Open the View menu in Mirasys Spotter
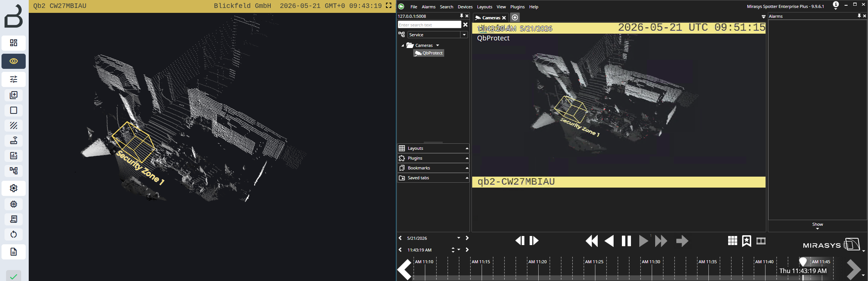Image resolution: width=868 pixels, height=281 pixels. point(501,7)
